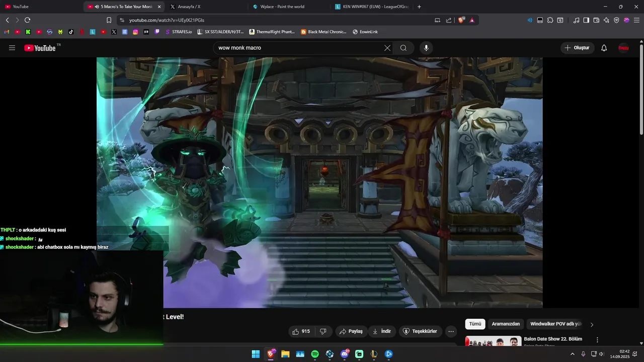This screenshot has height=362, width=644.
Task: Open the ThermalRight Phant... bookmark
Action: point(272,32)
